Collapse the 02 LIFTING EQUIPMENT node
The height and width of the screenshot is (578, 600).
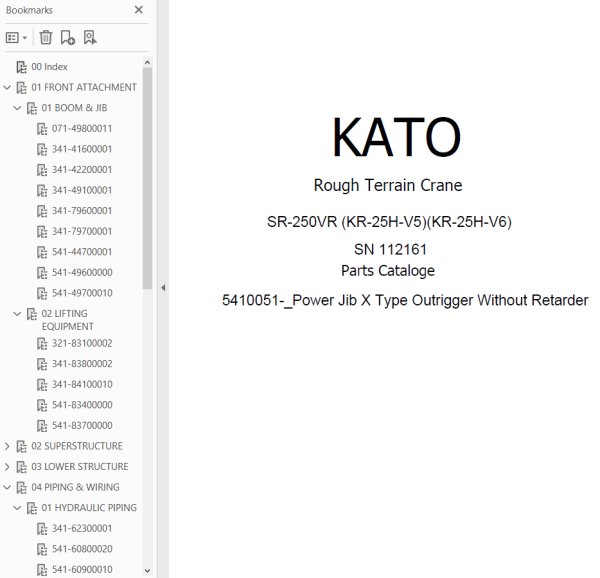coord(17,314)
